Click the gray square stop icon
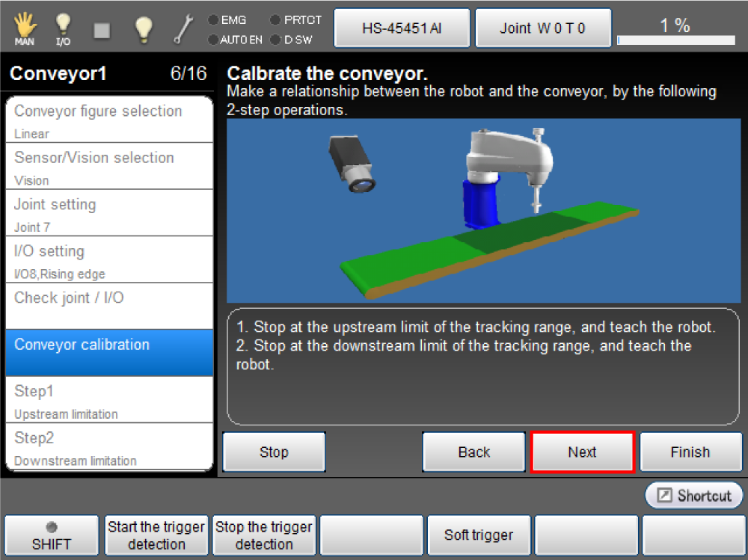 pyautogui.click(x=102, y=30)
